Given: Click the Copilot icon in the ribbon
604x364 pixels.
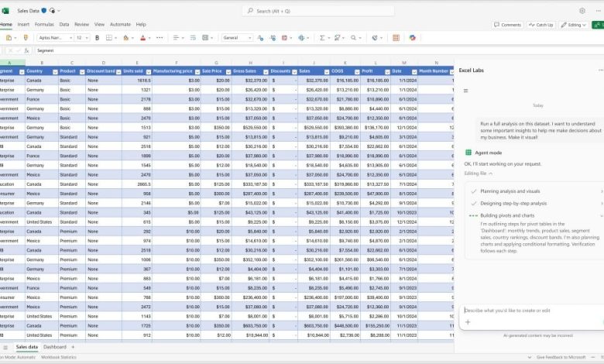Looking at the screenshot, I should [413, 37].
